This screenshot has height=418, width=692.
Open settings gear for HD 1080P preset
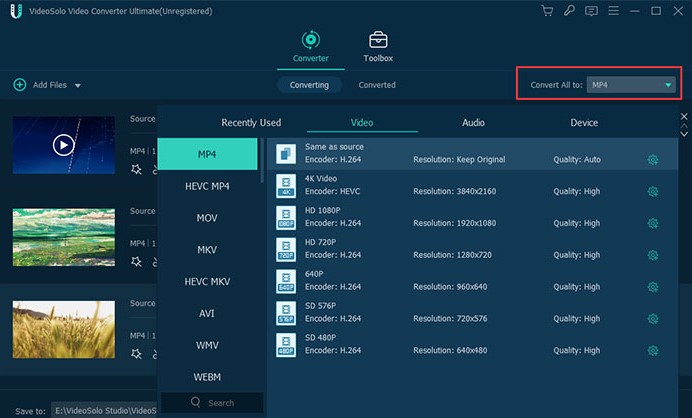tap(652, 223)
